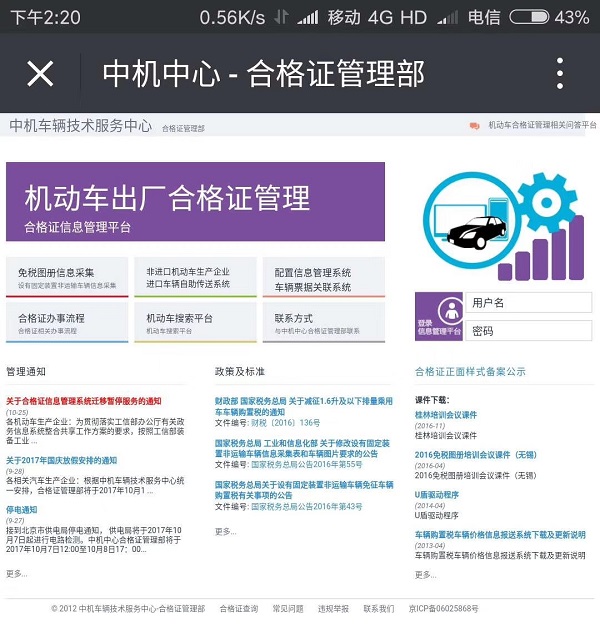This screenshot has height=628, width=600.
Task: Open 停电通知 notice link
Action: coord(22,510)
